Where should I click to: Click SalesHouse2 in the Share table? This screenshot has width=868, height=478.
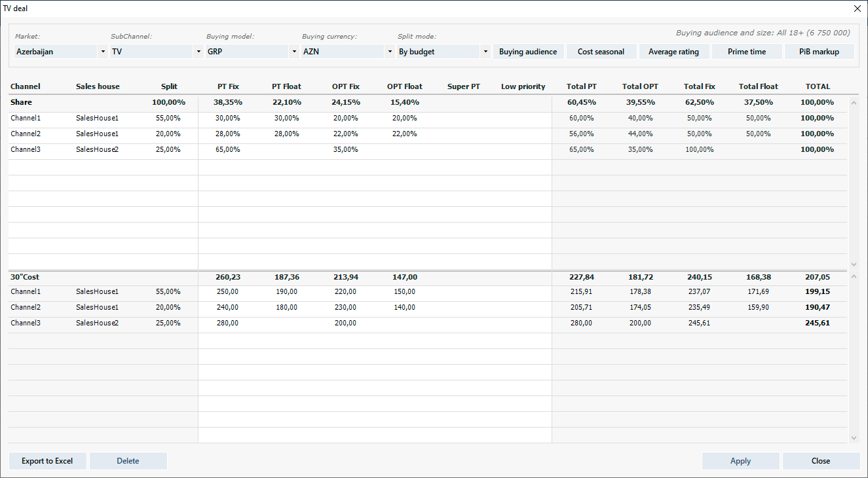(97, 149)
